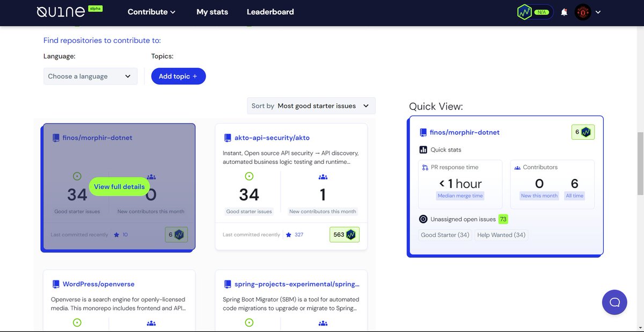Screen dimensions: 644x332
Task: Select the Help Wanted (34) tag
Action: tap(501, 235)
